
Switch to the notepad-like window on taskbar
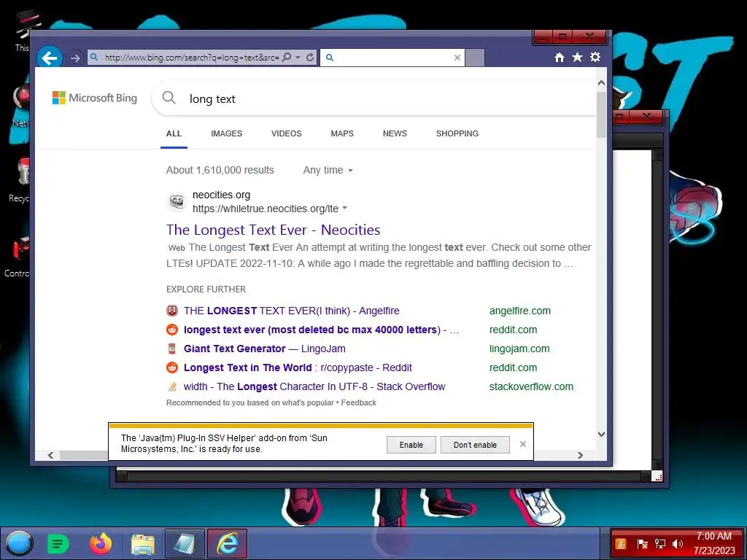coord(185,543)
